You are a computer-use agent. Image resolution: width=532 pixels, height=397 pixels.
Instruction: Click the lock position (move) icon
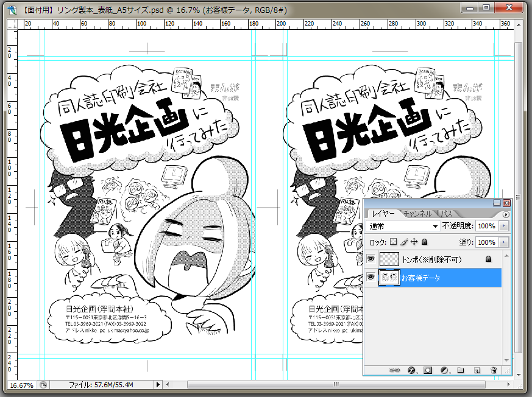point(414,242)
